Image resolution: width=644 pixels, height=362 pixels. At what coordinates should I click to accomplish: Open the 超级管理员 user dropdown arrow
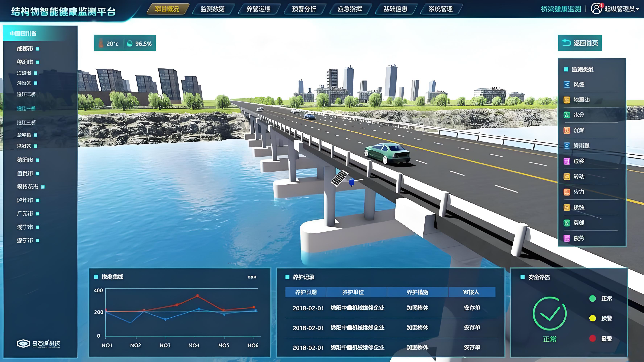637,9
